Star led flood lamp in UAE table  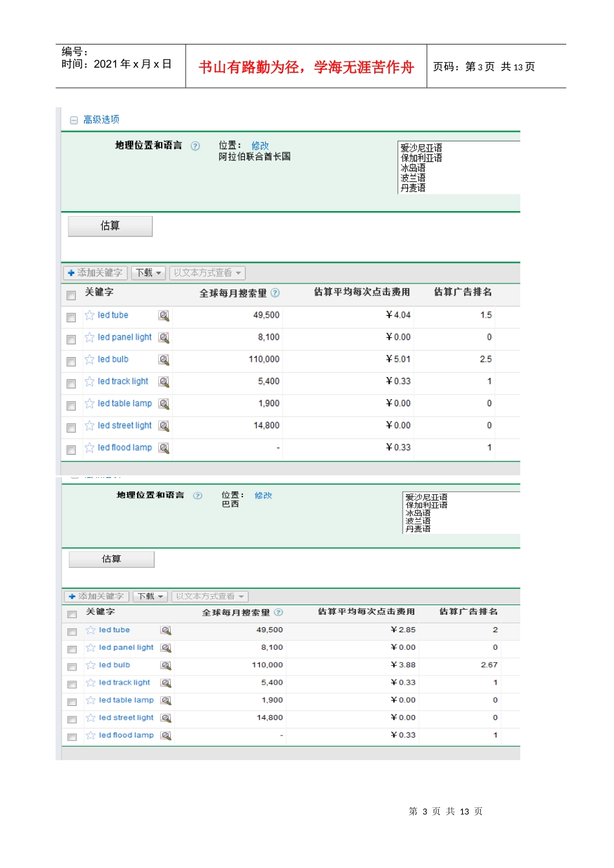[90, 448]
